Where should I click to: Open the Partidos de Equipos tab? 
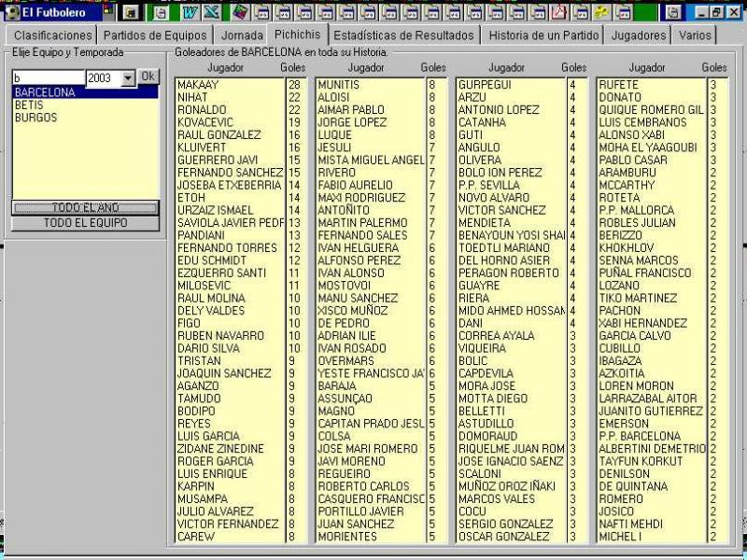(155, 35)
